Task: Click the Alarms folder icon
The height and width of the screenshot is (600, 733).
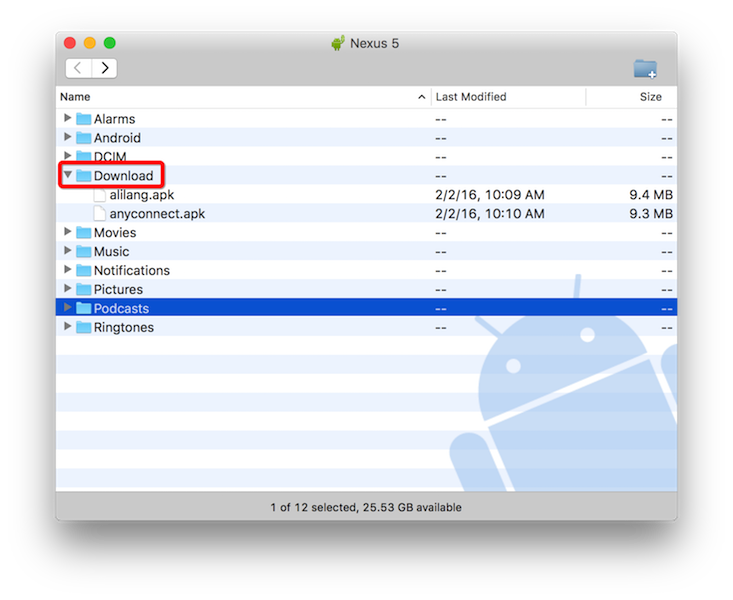Action: click(84, 119)
